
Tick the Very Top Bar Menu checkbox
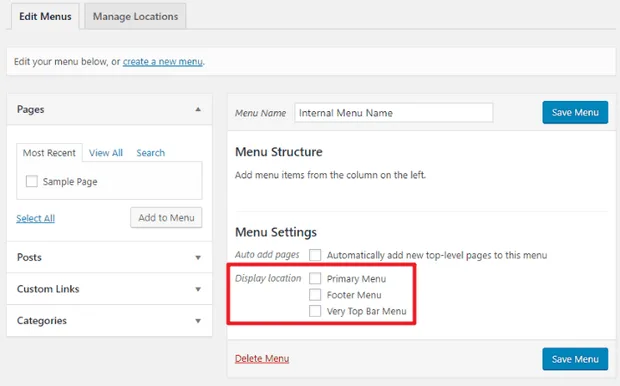coord(315,311)
